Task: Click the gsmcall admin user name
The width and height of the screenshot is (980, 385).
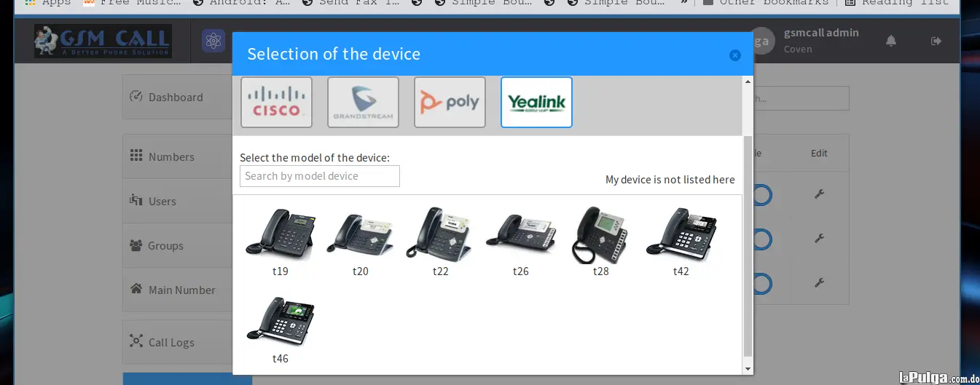Action: point(821,33)
